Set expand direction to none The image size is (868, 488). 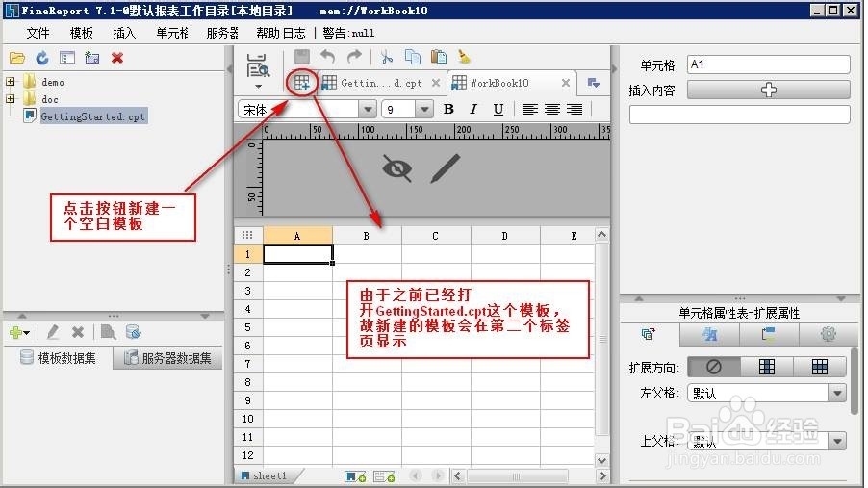coord(714,366)
